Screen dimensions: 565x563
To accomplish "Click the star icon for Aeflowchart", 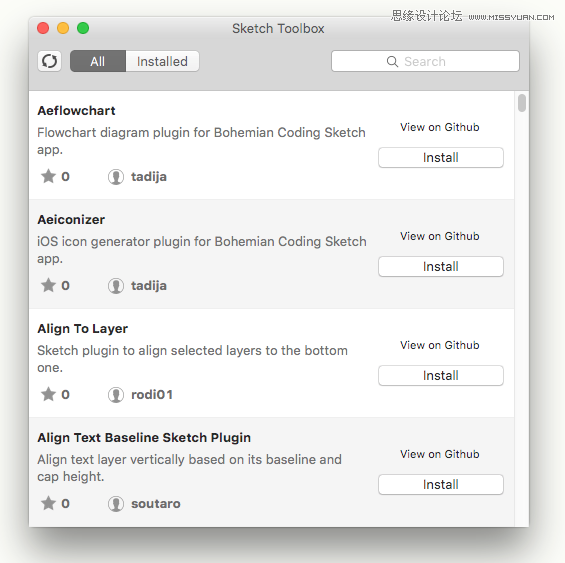I will pos(48,176).
